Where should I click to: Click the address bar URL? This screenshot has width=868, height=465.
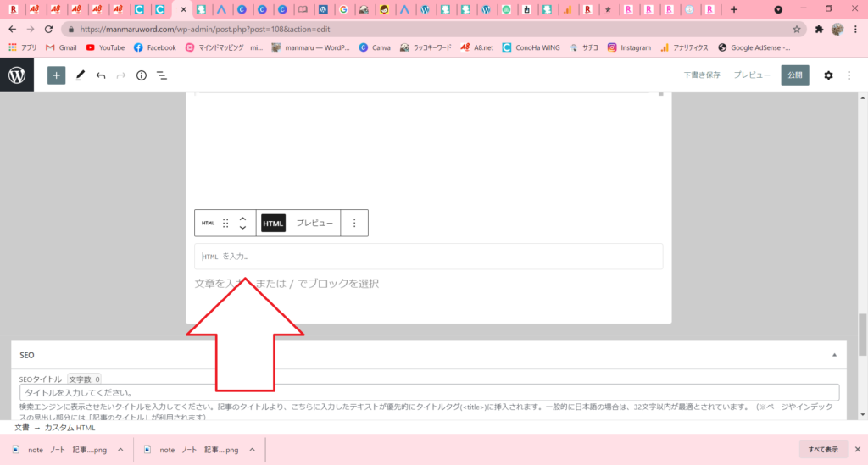pyautogui.click(x=205, y=30)
